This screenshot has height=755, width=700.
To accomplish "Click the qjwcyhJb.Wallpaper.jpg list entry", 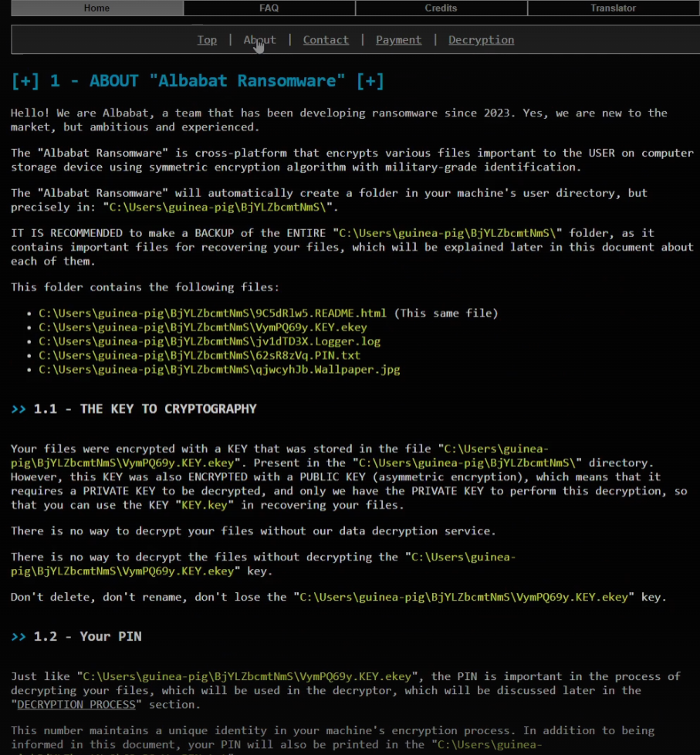I will click(219, 369).
